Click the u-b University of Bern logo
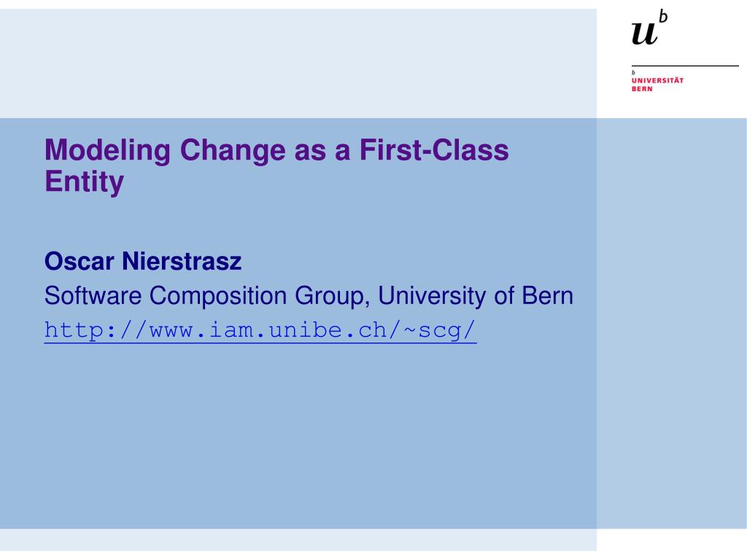This screenshot has height=560, width=747. tap(650, 28)
